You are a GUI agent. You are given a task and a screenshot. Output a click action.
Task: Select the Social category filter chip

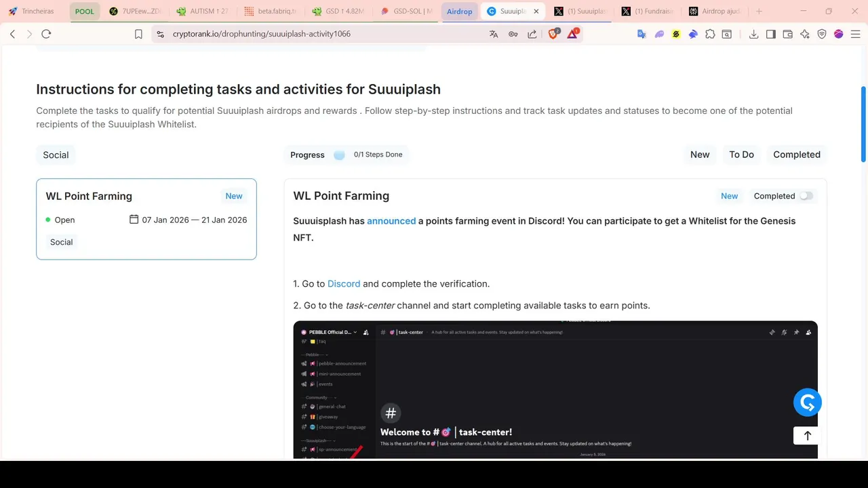coord(56,155)
